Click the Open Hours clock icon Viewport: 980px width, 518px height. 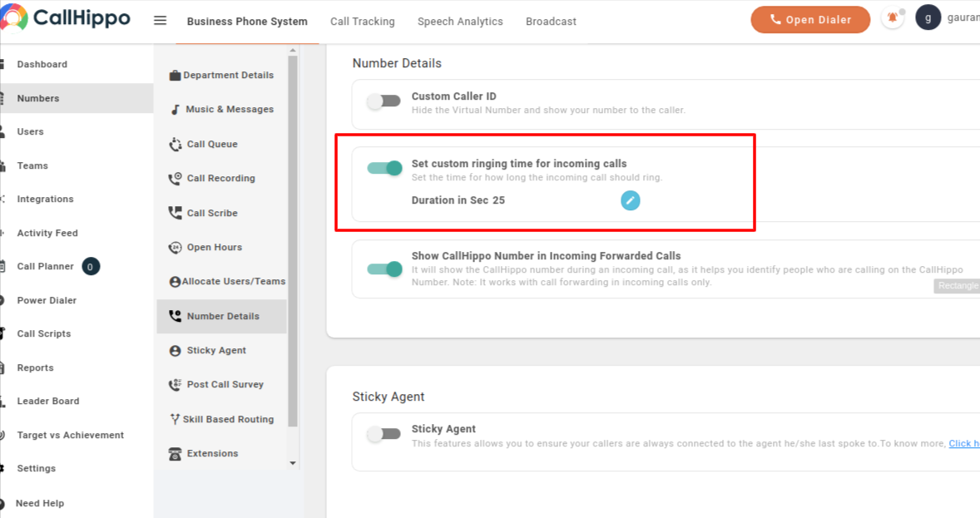click(175, 248)
